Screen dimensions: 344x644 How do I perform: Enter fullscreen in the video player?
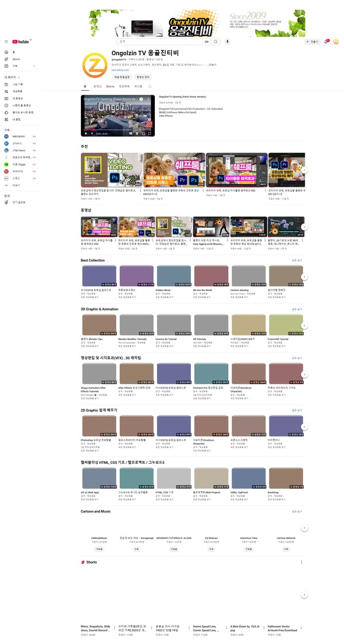150,134
